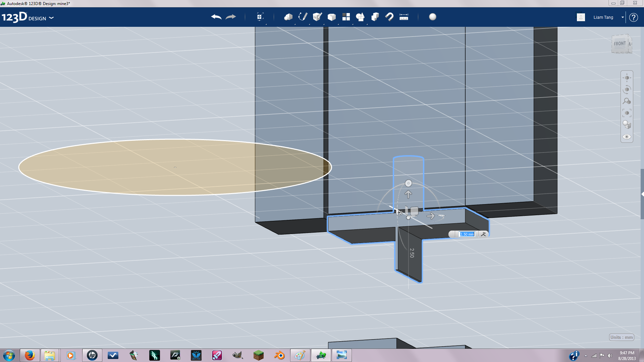Open the Windows Start menu
644x362 pixels.
9,355
